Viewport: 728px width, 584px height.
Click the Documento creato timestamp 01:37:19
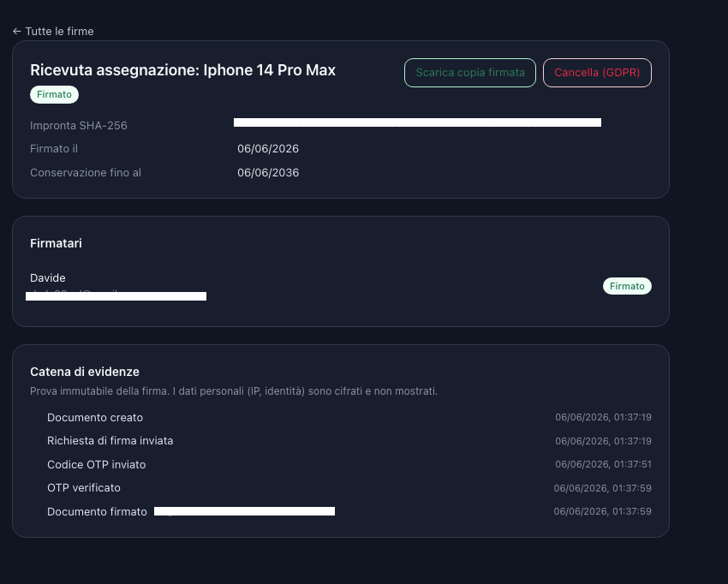point(603,417)
